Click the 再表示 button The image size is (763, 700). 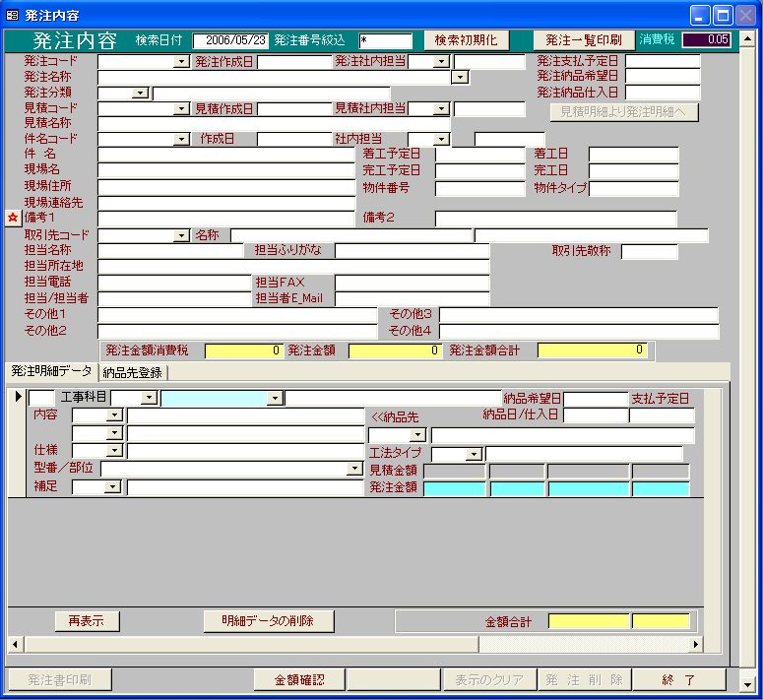[x=87, y=621]
